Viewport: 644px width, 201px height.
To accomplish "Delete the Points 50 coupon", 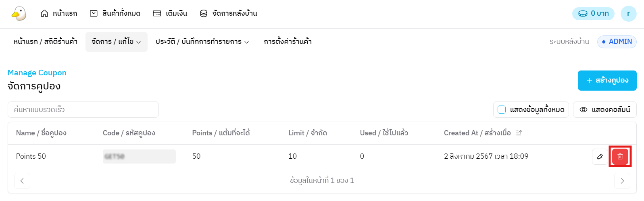I will tap(620, 157).
